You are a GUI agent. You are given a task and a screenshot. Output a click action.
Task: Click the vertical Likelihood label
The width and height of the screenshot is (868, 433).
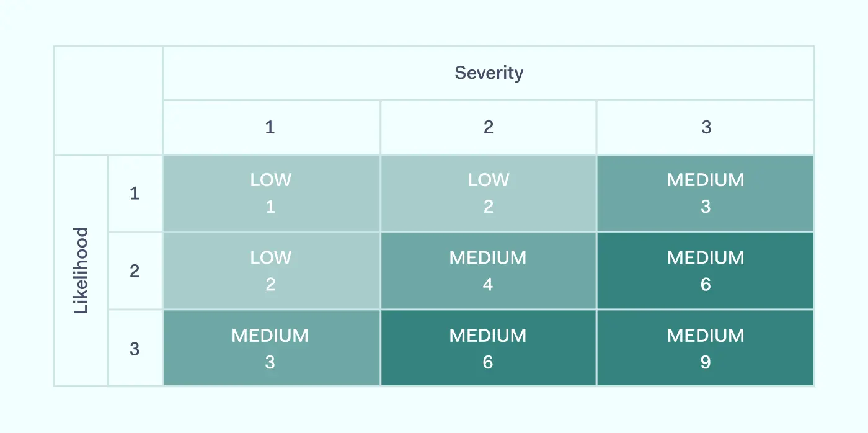81,270
